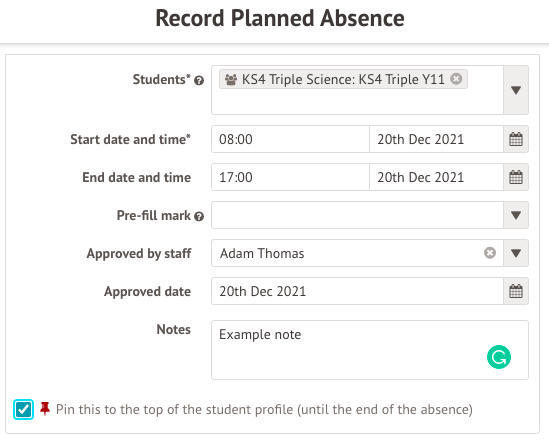Open the Start date calendar picker icon
The image size is (549, 441).
516,139
